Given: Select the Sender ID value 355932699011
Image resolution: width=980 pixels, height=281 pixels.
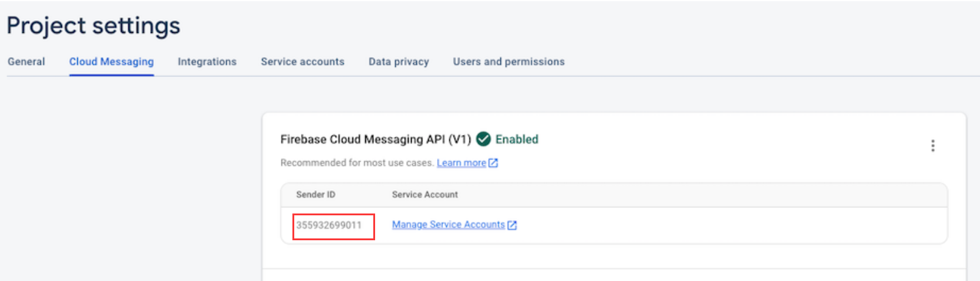Looking at the screenshot, I should click(x=329, y=225).
